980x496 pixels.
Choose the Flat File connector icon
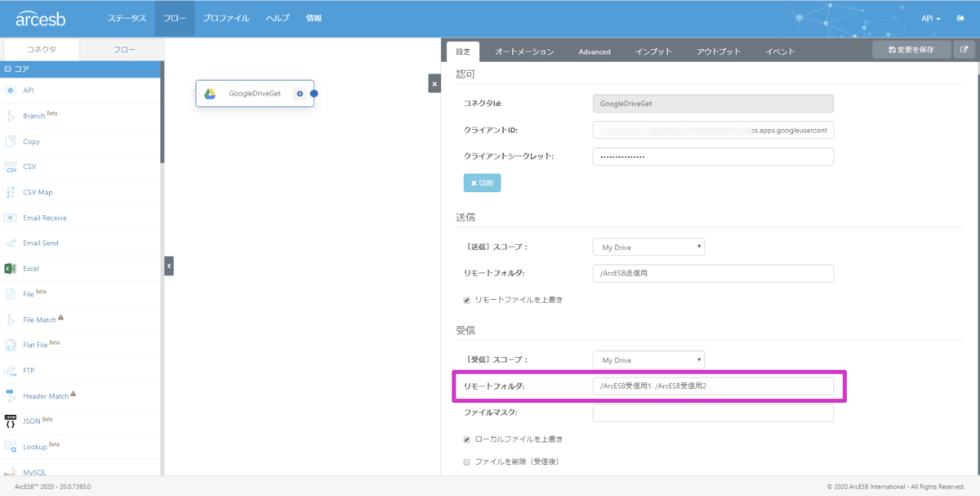tap(11, 345)
